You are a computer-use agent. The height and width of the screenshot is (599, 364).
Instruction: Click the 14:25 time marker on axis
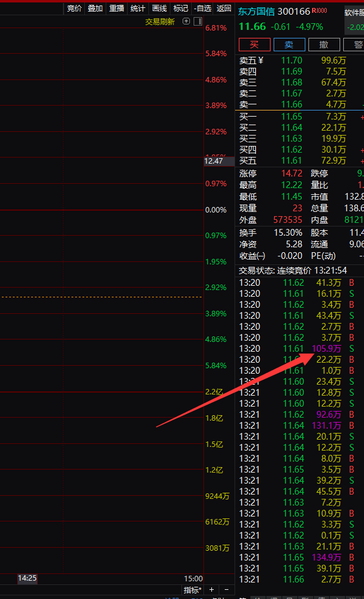coord(27,578)
